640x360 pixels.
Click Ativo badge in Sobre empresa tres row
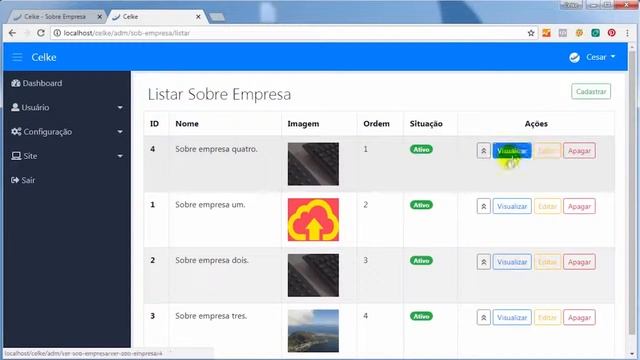point(421,316)
